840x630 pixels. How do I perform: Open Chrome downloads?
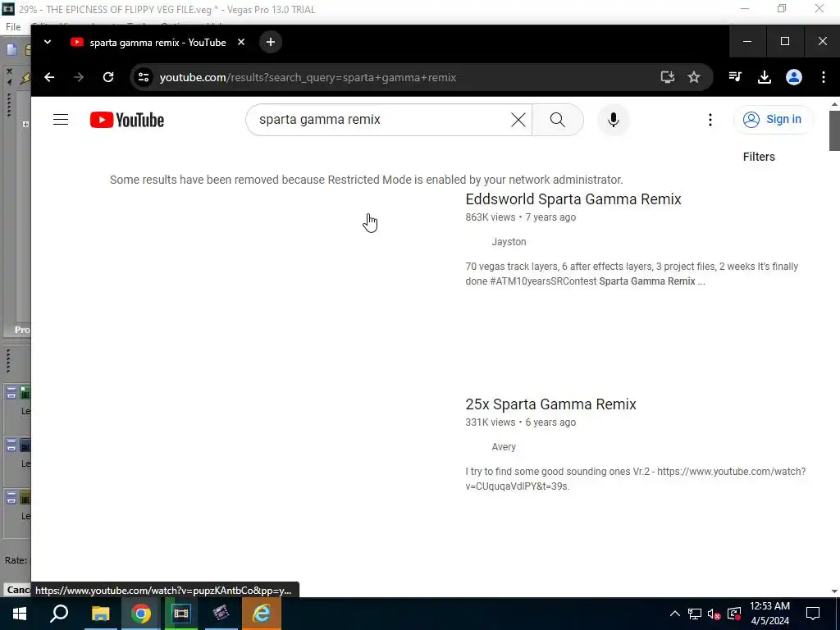click(x=765, y=77)
